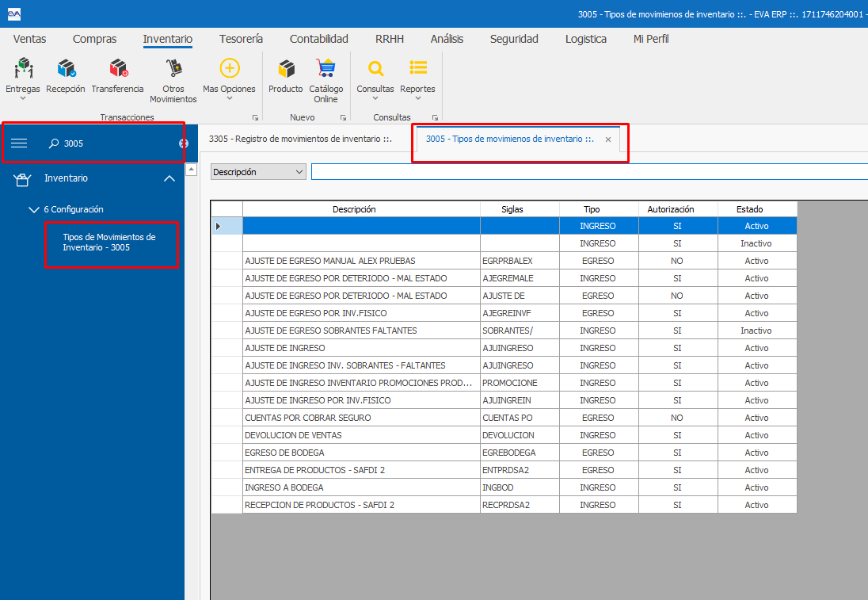Viewport: 868px width, 600px height.
Task: Collapse the 6 Configuración tree node
Action: 33,210
